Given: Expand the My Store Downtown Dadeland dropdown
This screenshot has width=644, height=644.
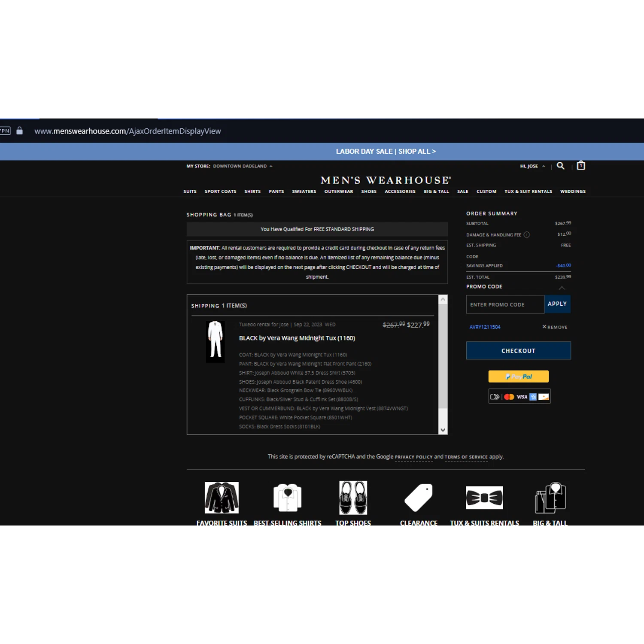Looking at the screenshot, I should click(x=229, y=166).
